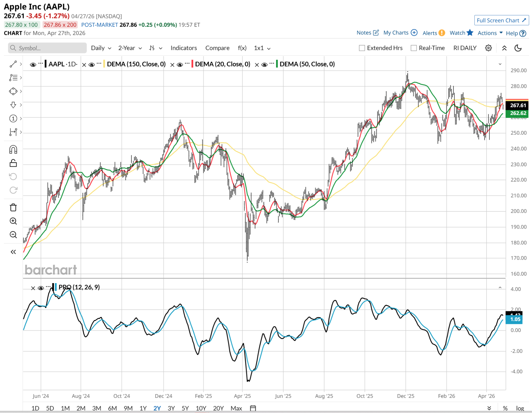Screen dimensions: 532x413
Task: Open the 2-Year period dropdown
Action: coord(130,48)
